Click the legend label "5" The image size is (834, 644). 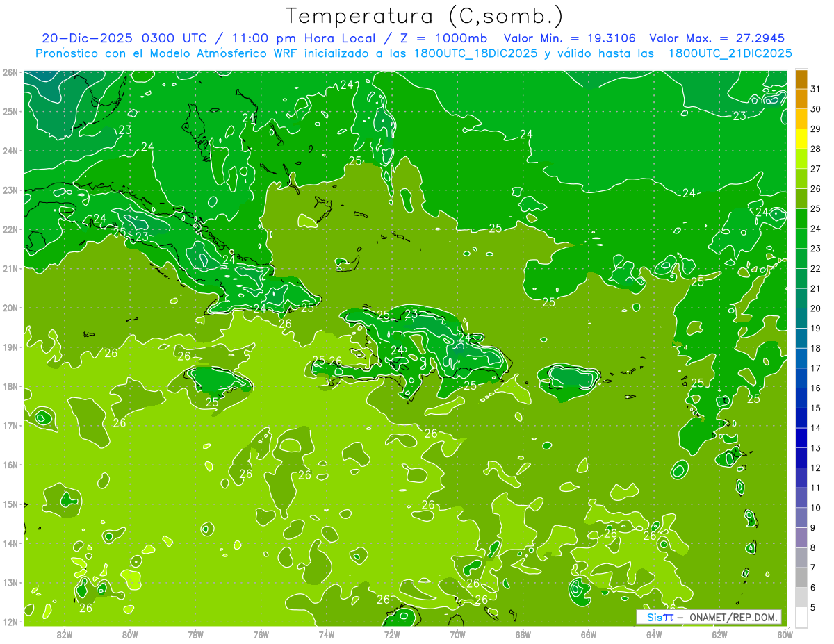click(x=812, y=608)
